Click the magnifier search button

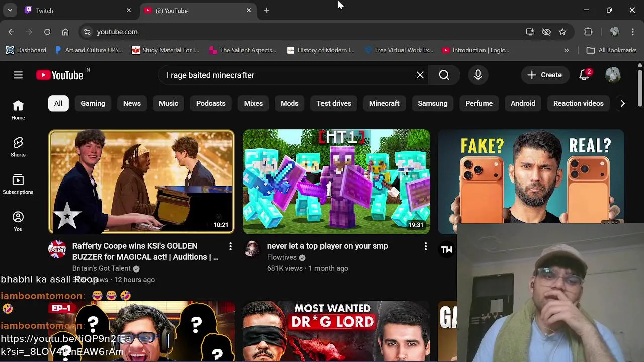coord(444,75)
